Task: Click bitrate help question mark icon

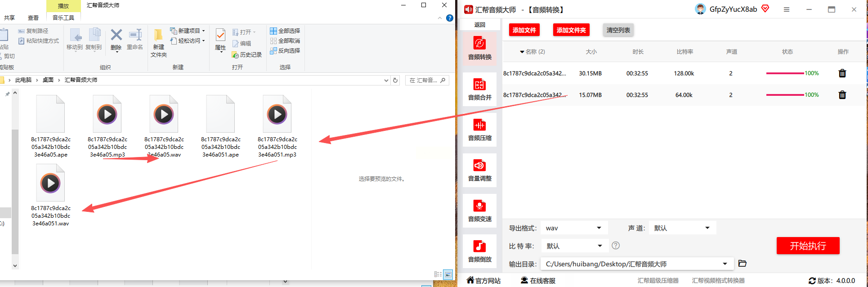Action: point(616,246)
